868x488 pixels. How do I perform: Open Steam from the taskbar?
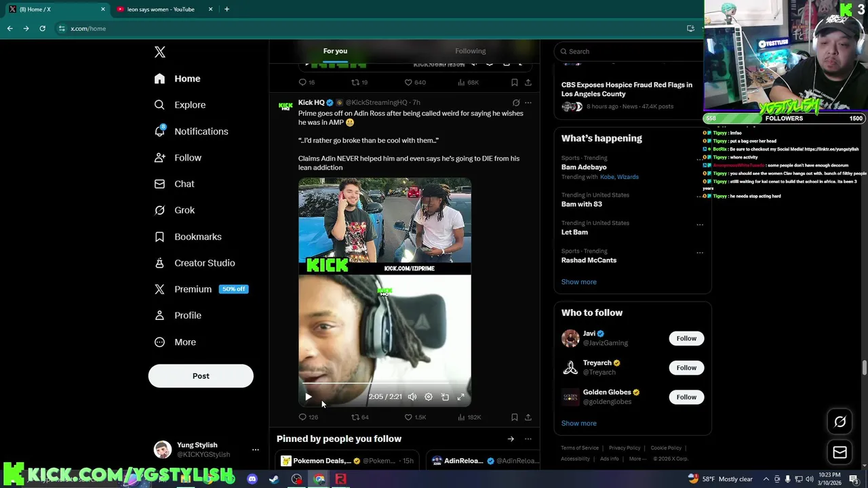pyautogui.click(x=274, y=479)
